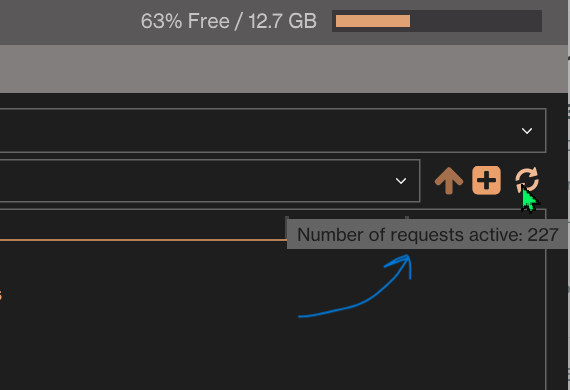Click the "63% Free / 12.7 GB" label
Viewport: 570px width, 390px height.
click(229, 21)
